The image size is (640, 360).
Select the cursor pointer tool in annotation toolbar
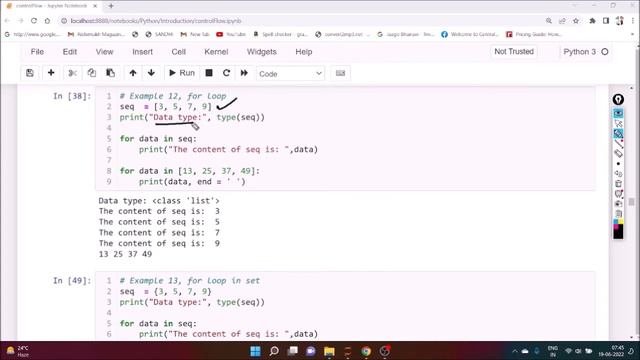618,123
